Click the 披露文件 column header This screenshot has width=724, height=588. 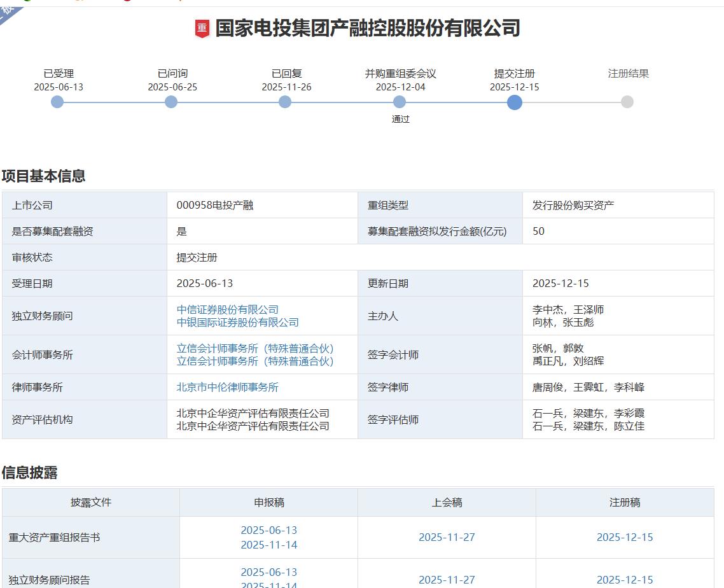[x=91, y=502]
